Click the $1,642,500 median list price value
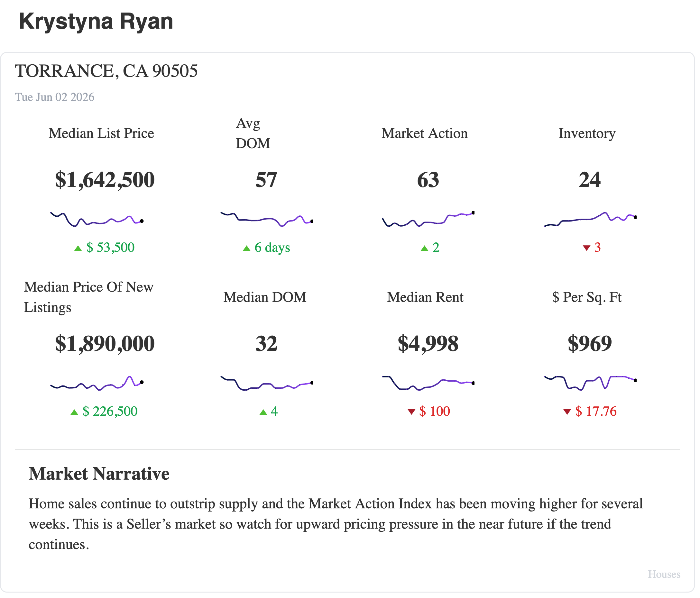 (x=106, y=181)
